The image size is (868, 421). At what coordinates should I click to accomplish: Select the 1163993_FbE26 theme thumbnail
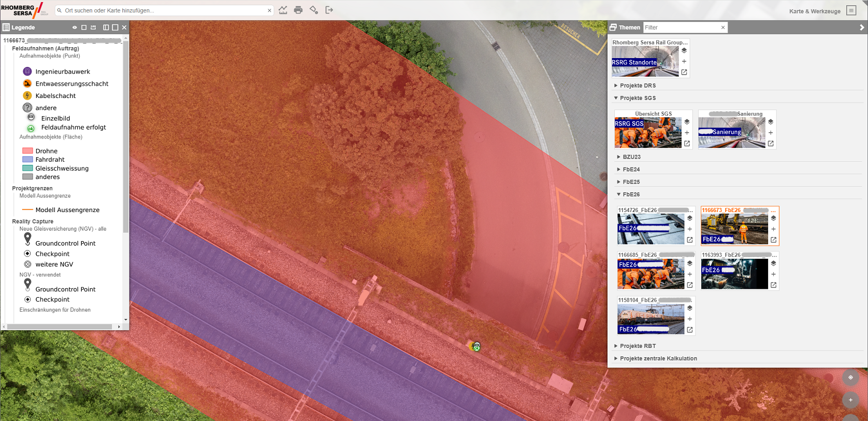pos(734,274)
